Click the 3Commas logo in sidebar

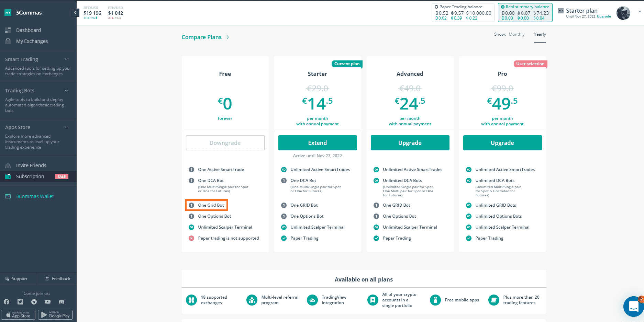coord(23,13)
